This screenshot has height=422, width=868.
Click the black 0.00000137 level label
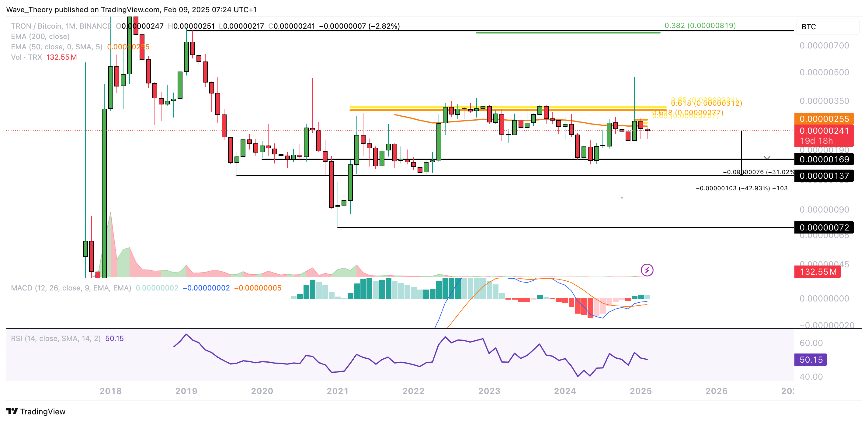click(824, 176)
